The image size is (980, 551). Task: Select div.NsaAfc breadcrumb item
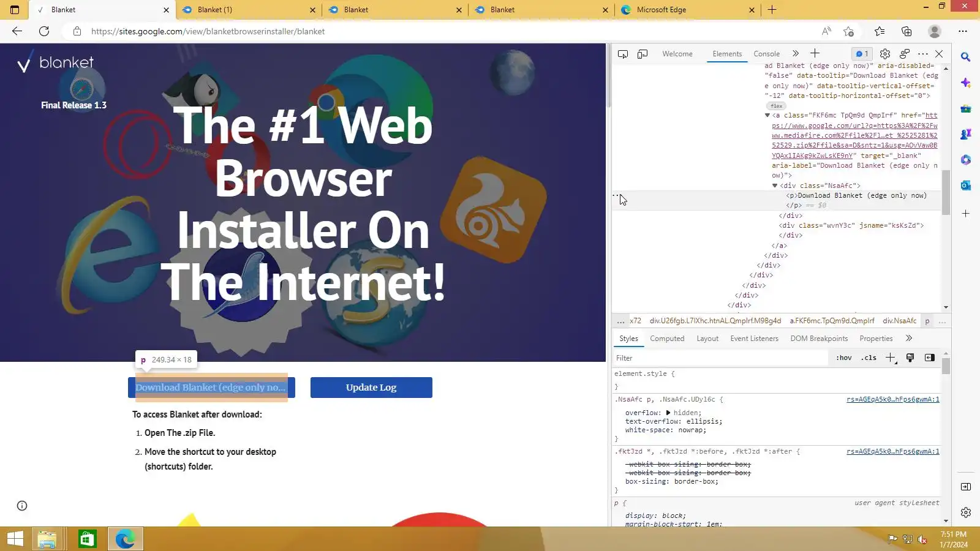[899, 321]
